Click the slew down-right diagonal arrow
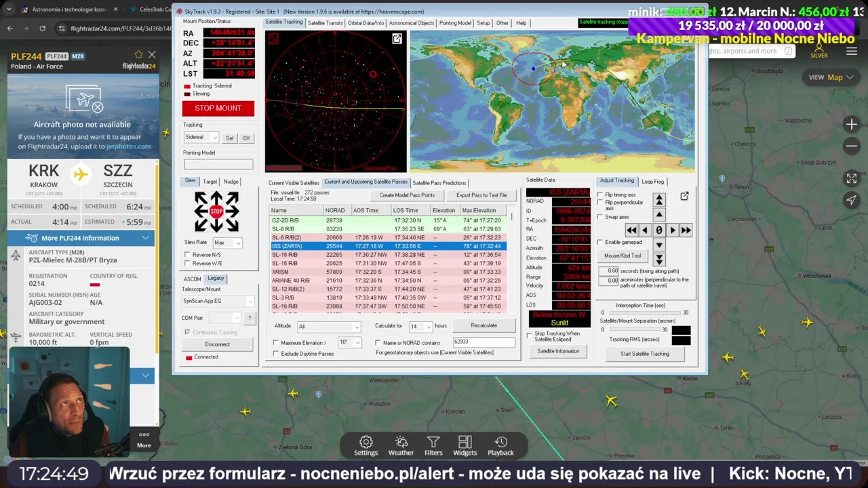The height and width of the screenshot is (488, 868). pyautogui.click(x=232, y=225)
